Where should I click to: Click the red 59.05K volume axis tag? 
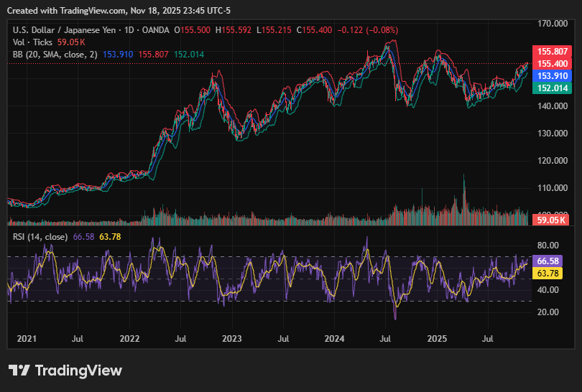tap(553, 220)
